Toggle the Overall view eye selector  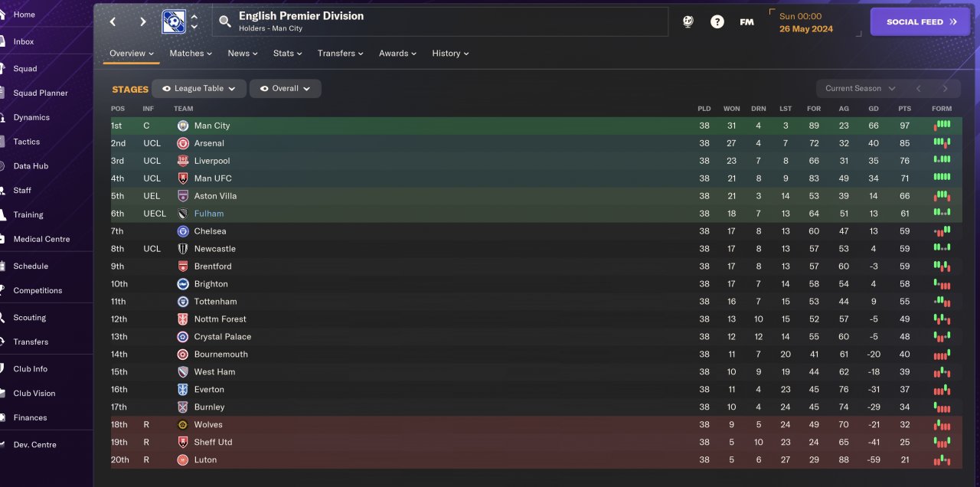point(286,89)
